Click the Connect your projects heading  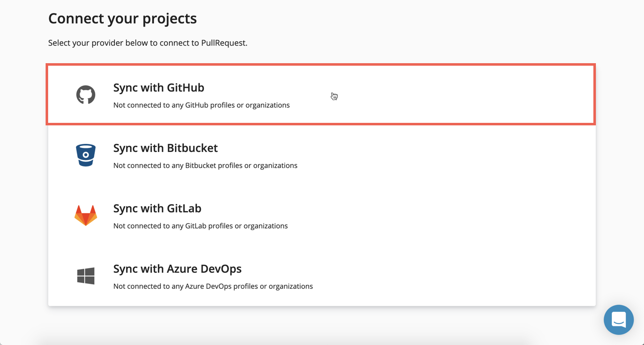point(122,19)
